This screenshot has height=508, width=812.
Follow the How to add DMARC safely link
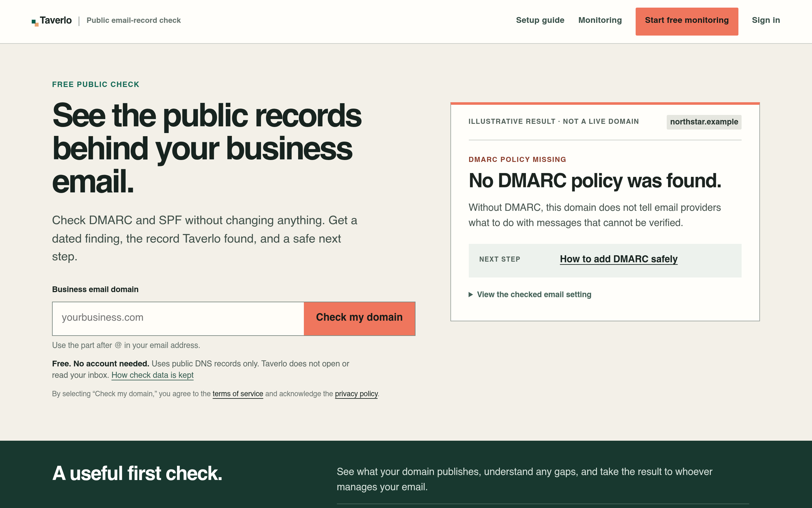point(619,259)
